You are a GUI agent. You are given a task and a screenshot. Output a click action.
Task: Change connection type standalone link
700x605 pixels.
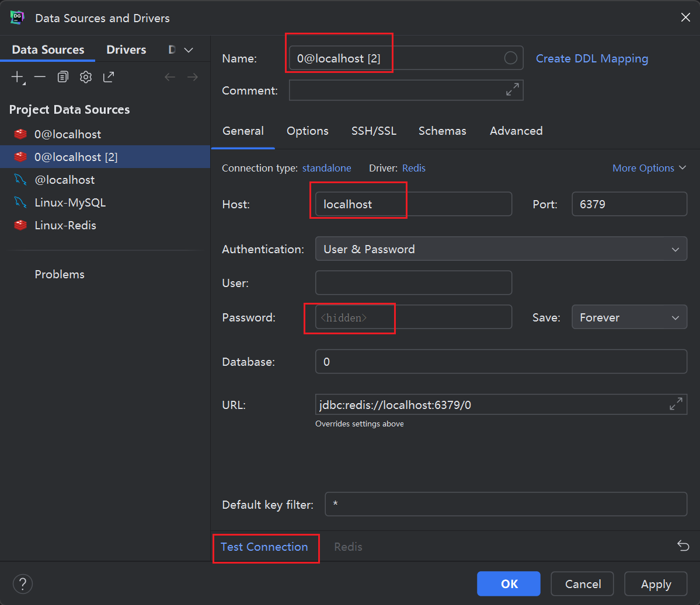click(x=327, y=168)
